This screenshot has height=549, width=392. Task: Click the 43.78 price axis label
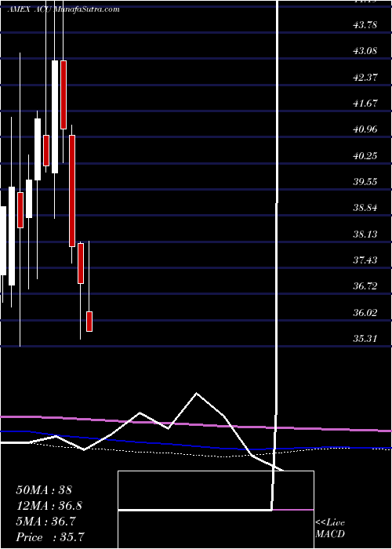tap(365, 25)
